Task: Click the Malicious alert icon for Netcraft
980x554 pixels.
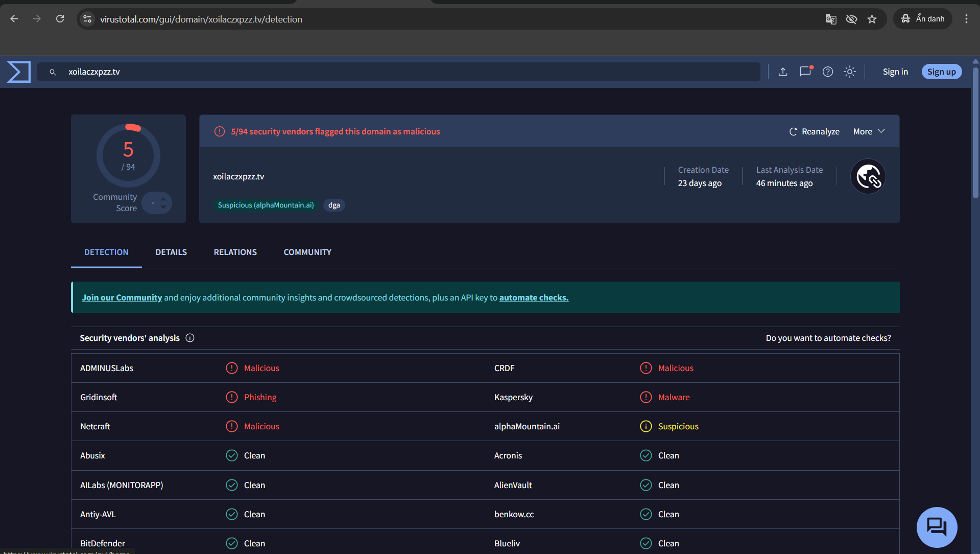Action: pos(232,426)
